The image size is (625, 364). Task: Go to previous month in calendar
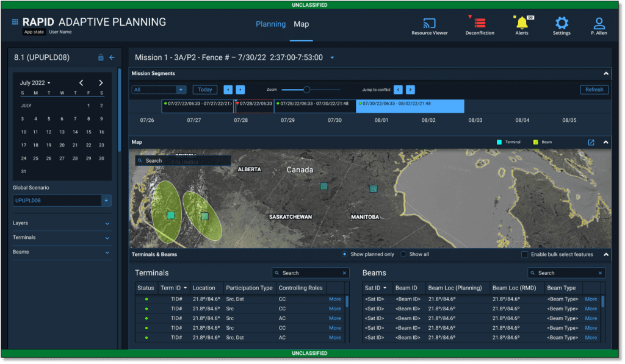81,83
